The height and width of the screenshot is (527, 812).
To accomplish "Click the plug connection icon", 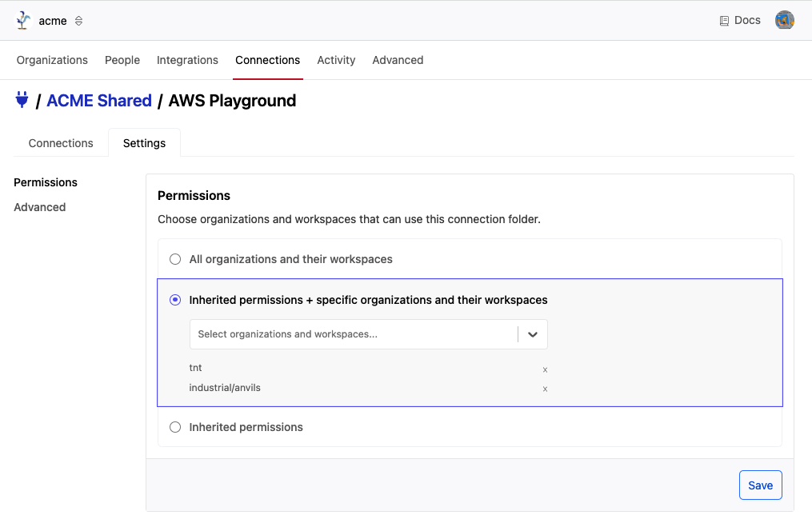I will [x=22, y=100].
